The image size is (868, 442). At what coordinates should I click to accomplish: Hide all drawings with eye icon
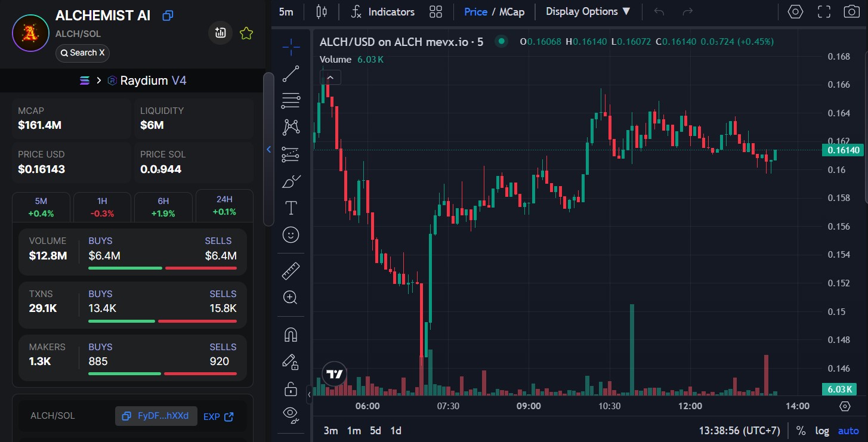coord(291,413)
